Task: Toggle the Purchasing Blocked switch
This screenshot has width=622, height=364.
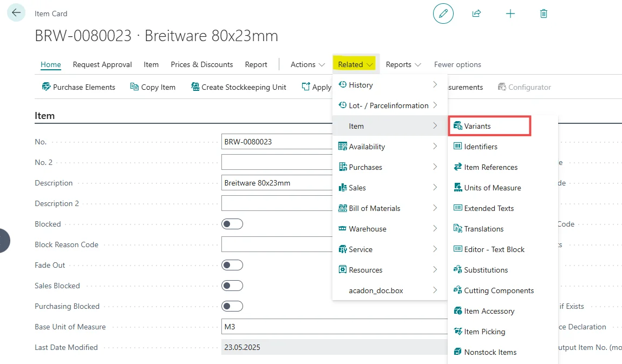Action: coord(232,306)
